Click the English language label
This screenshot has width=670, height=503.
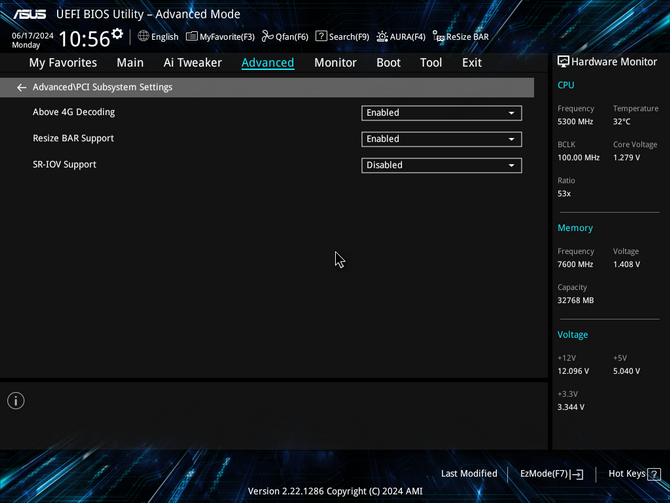coord(165,37)
